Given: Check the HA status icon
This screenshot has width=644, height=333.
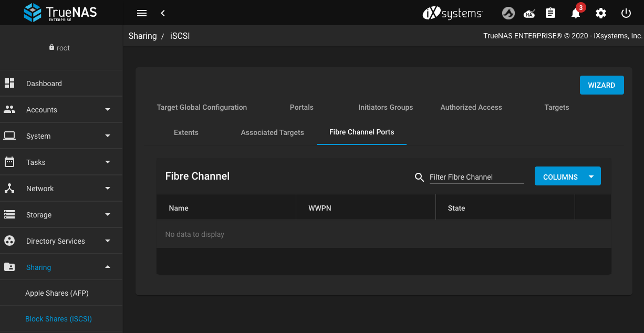Looking at the screenshot, I should pos(529,13).
